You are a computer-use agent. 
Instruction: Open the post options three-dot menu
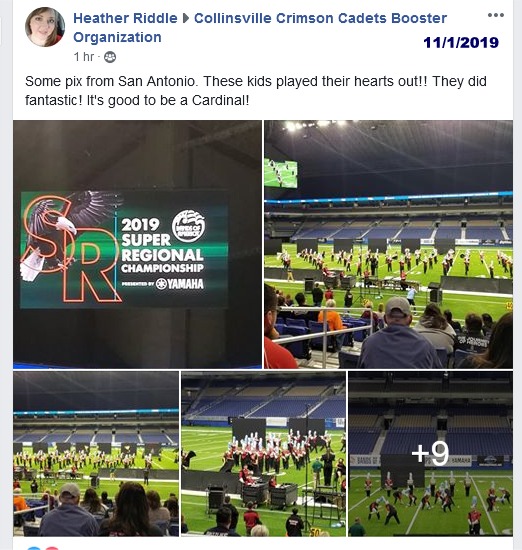496,15
